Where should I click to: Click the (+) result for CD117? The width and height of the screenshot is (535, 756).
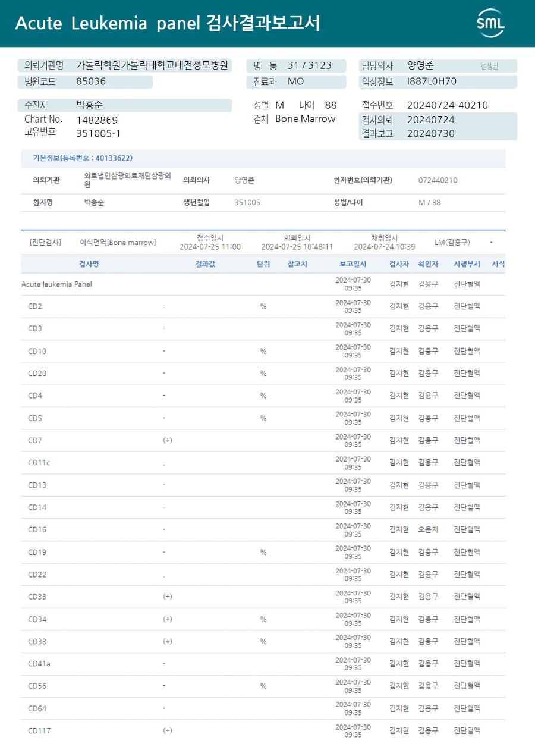(x=168, y=730)
